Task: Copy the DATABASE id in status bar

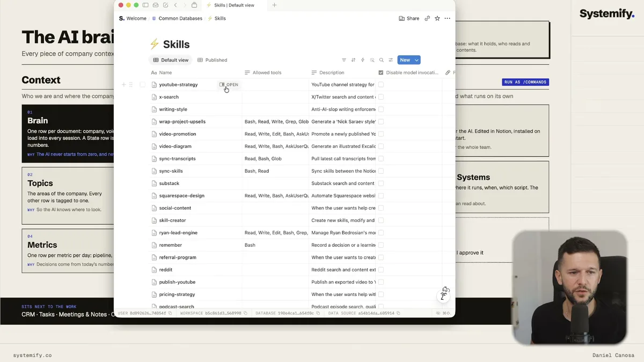Action: [318, 313]
